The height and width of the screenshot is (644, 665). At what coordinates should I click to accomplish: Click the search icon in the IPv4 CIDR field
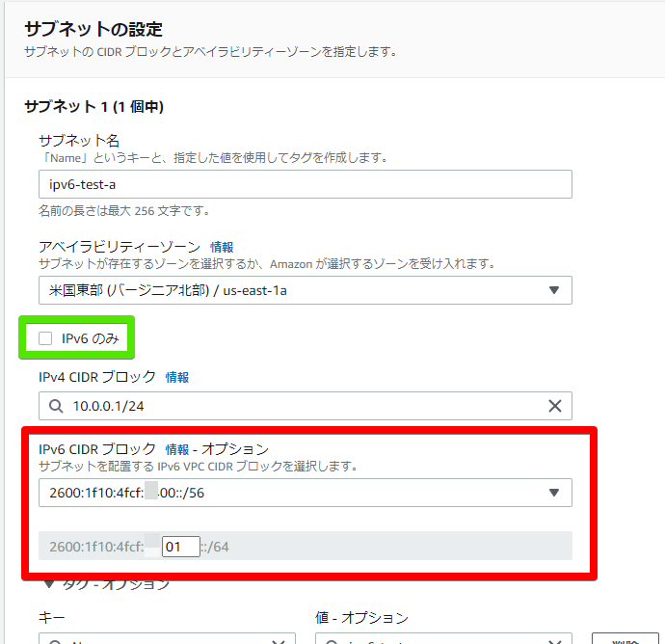coord(56,406)
